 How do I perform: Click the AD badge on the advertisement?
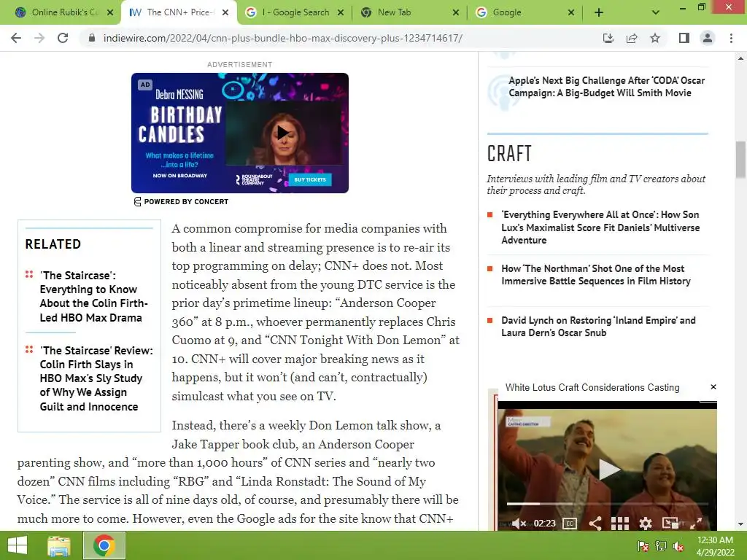pos(145,85)
